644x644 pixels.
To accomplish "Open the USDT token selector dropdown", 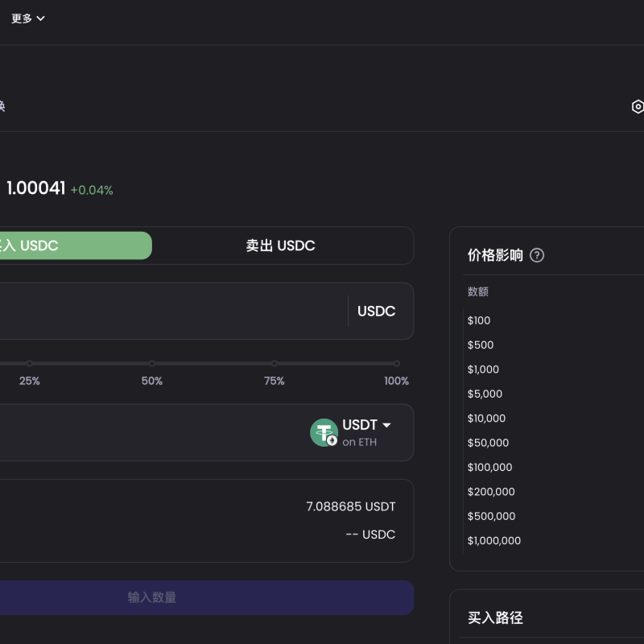I will (366, 426).
